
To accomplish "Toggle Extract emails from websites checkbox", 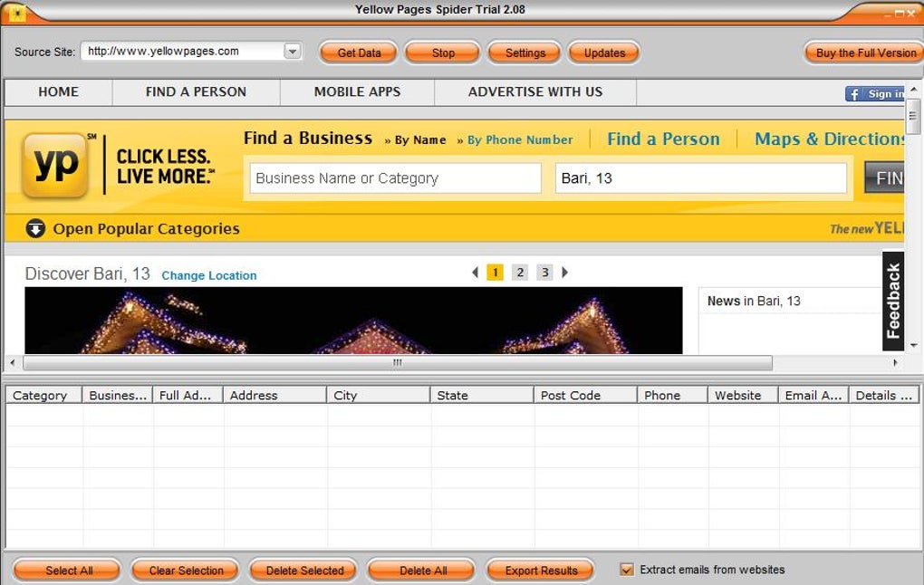I will pyautogui.click(x=626, y=570).
